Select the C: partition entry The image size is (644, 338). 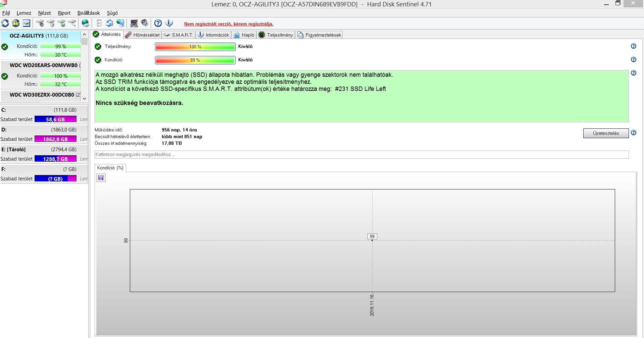pos(44,114)
